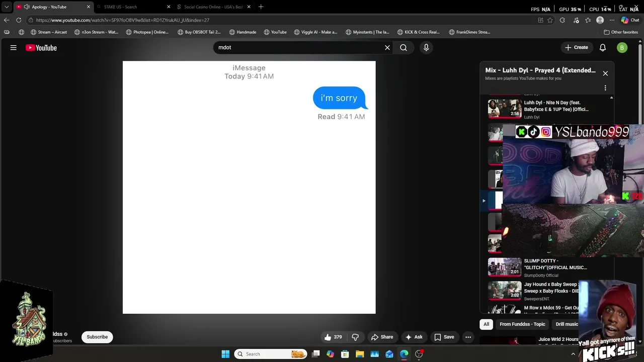644x362 pixels.
Task: Open more actions ellipsis under video
Action: 468,337
